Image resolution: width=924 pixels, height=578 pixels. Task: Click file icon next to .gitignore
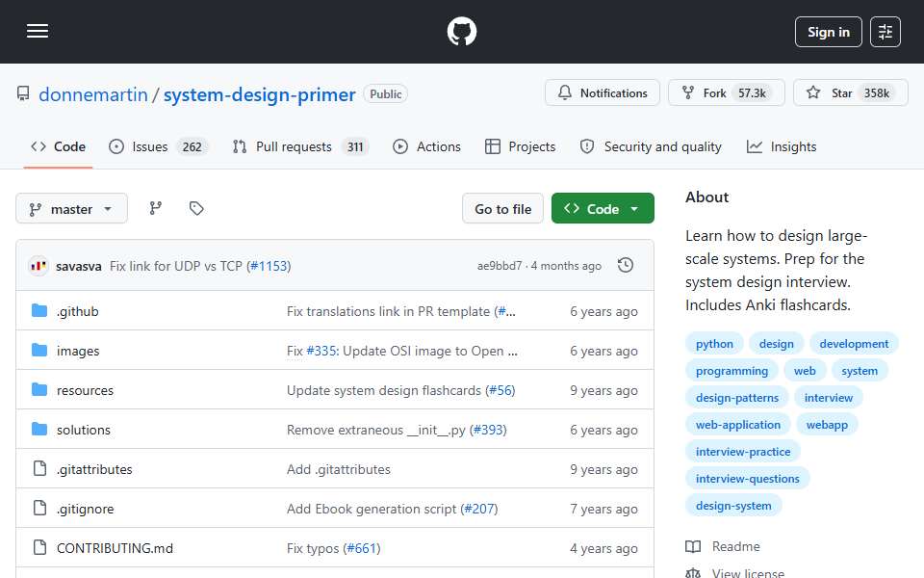39,509
